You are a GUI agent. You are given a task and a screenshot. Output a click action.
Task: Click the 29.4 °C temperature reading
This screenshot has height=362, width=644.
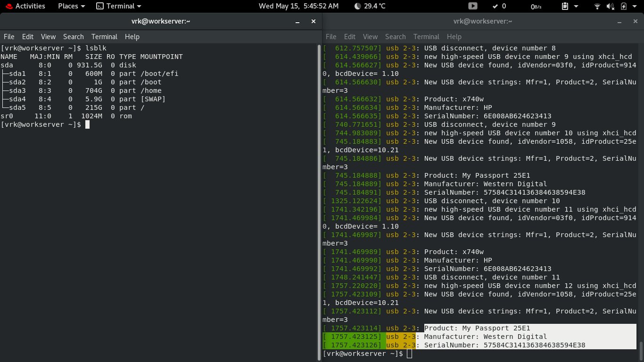[x=374, y=6]
